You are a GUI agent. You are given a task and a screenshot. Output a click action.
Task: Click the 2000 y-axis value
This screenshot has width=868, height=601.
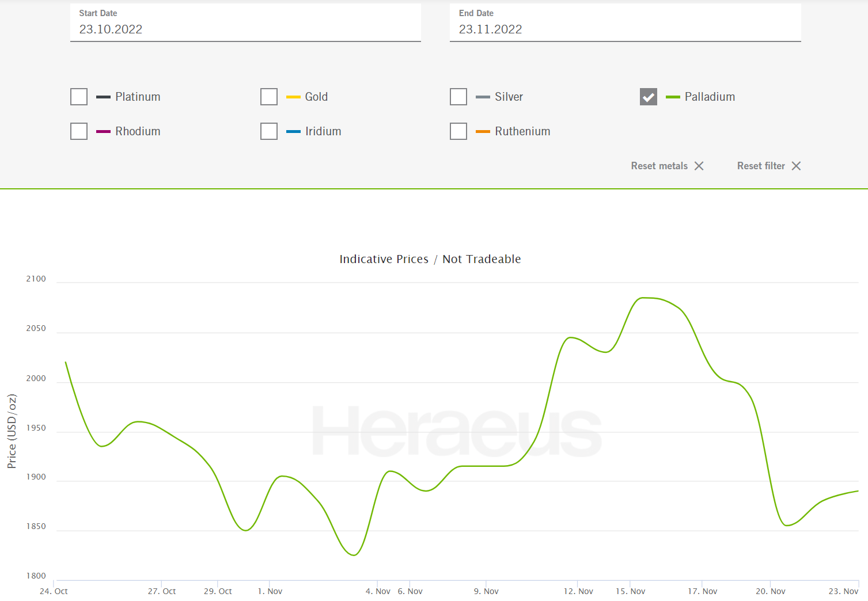pos(36,378)
